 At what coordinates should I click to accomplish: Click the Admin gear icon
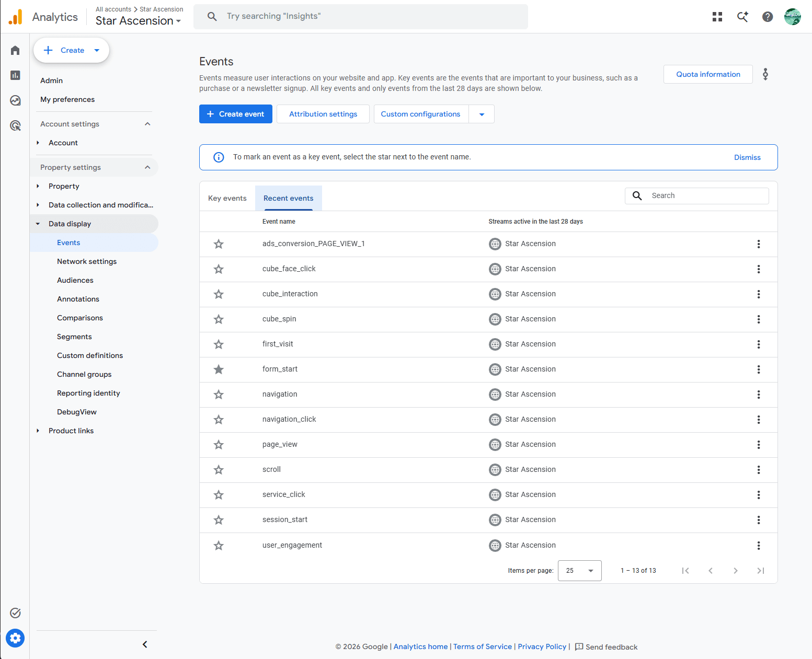click(x=15, y=638)
